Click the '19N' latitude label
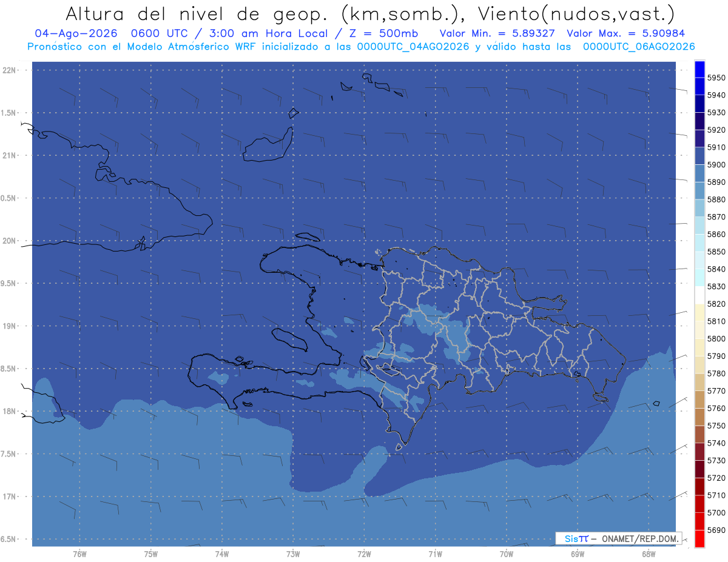 tap(10, 326)
